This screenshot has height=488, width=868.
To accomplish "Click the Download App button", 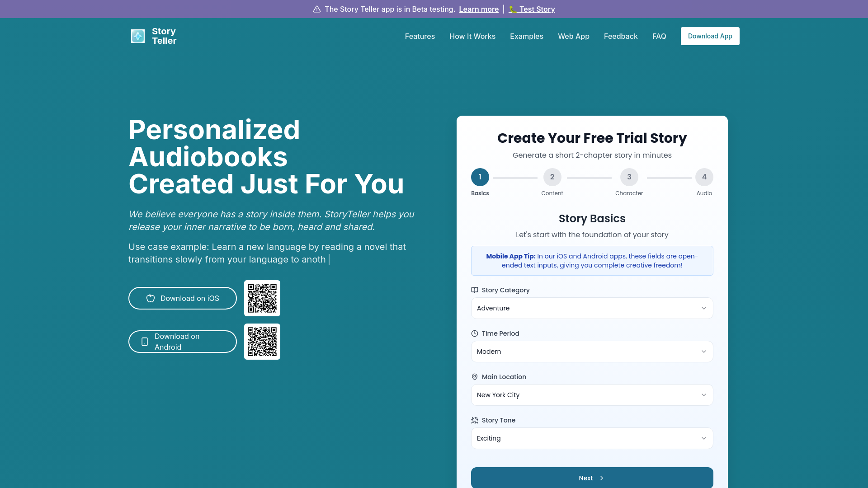I will (710, 36).
